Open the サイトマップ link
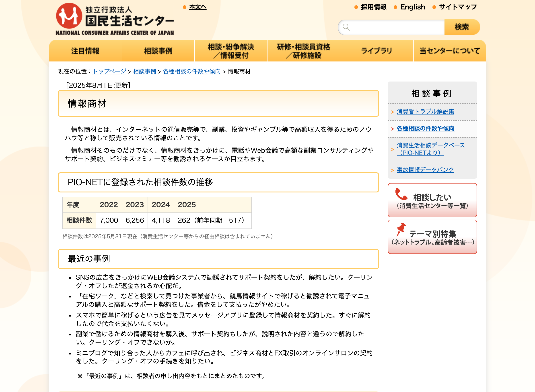This screenshot has width=535, height=392. (458, 7)
